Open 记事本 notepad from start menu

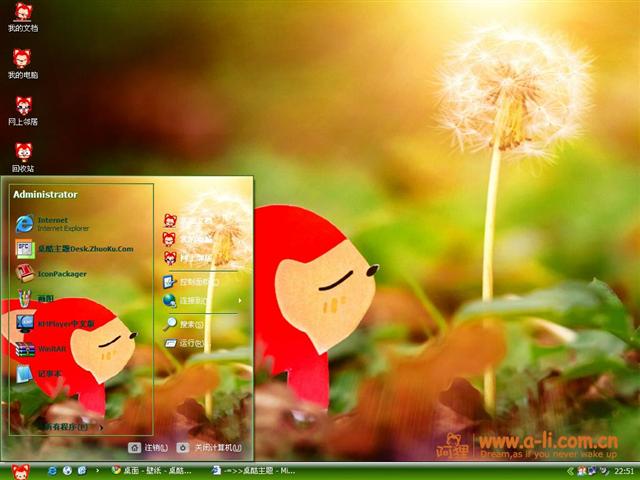click(x=39, y=374)
